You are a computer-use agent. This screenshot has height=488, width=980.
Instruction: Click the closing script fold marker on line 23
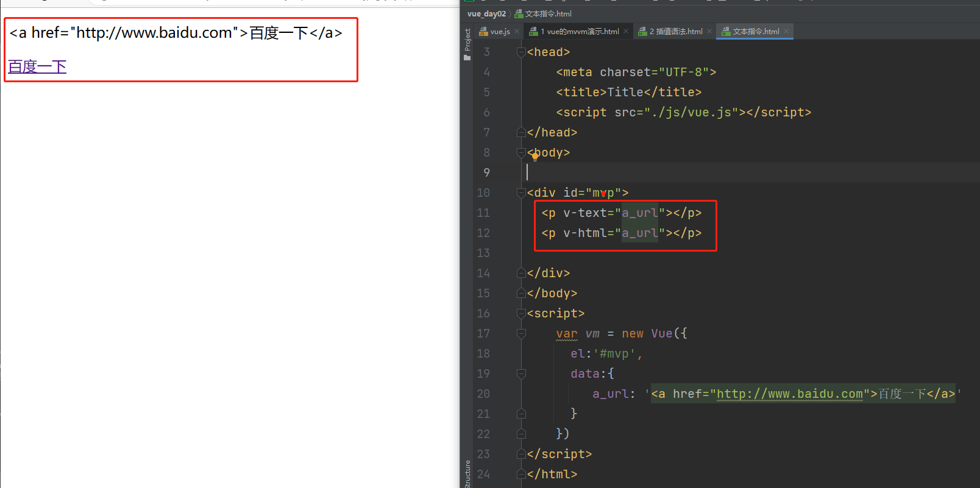coord(521,454)
